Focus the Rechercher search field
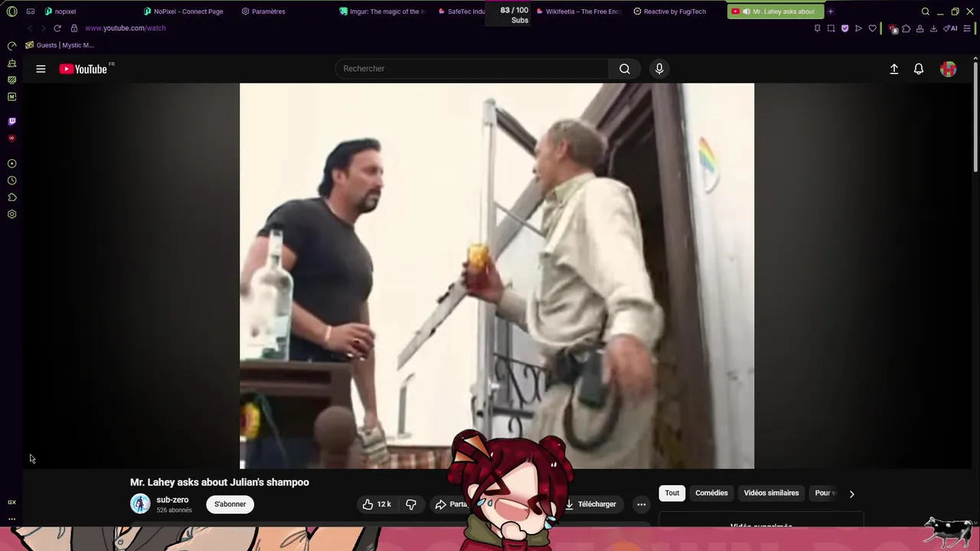The height and width of the screenshot is (551, 980). [472, 69]
